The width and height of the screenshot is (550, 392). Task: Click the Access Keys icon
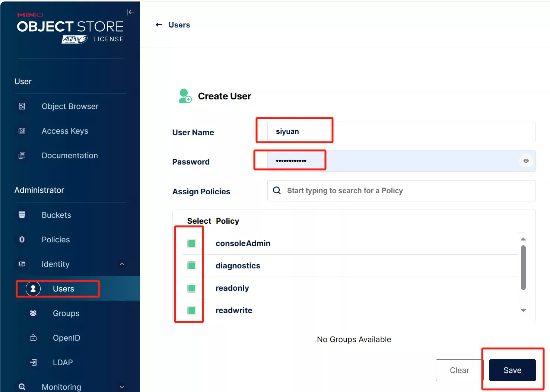[x=22, y=131]
